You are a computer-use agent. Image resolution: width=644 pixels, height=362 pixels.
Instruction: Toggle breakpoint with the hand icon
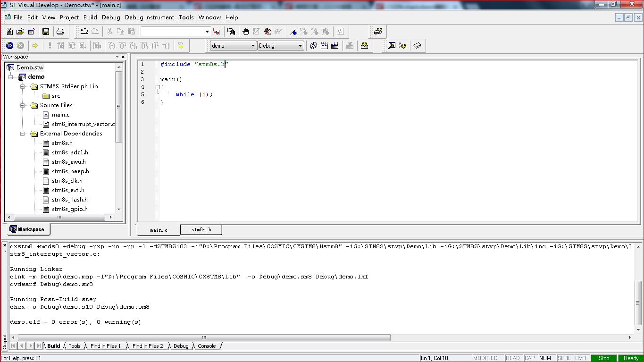point(246,32)
